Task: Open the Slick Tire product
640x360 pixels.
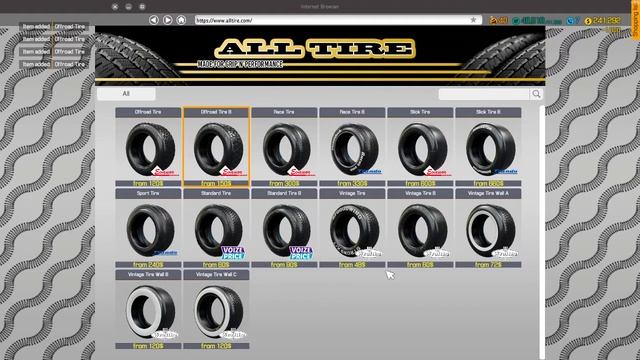Action: 420,147
